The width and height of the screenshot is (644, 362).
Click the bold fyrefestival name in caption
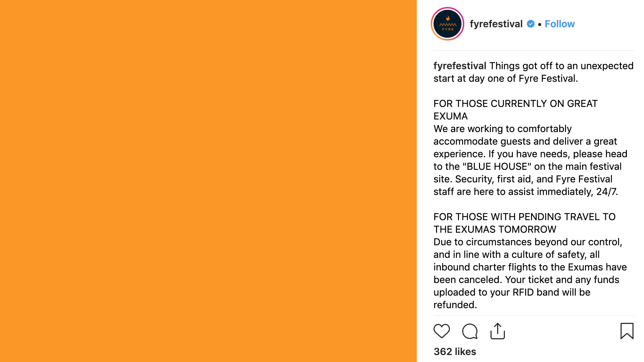(x=459, y=66)
